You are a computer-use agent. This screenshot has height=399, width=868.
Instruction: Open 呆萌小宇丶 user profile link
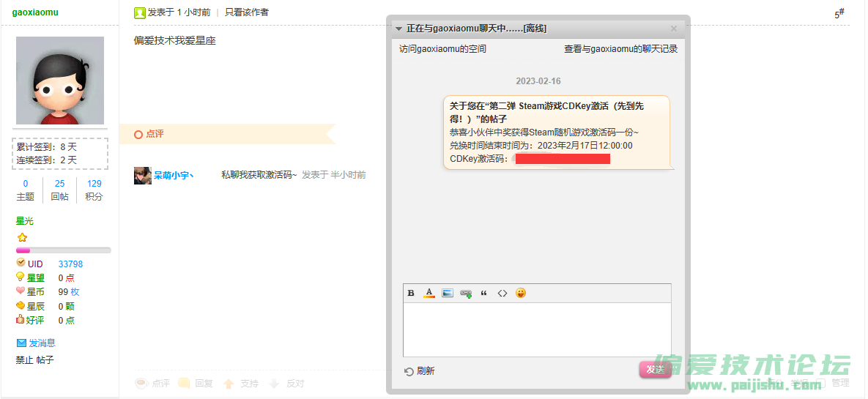[x=173, y=175]
